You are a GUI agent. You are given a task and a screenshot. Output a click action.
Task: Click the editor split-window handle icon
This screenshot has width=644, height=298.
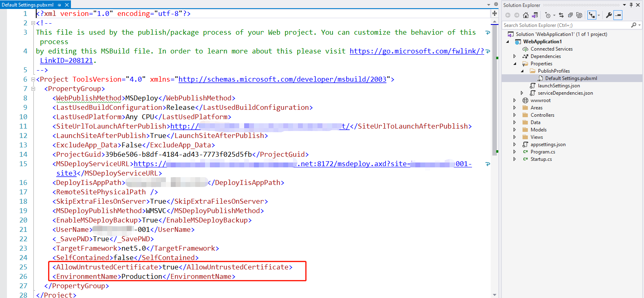click(494, 13)
